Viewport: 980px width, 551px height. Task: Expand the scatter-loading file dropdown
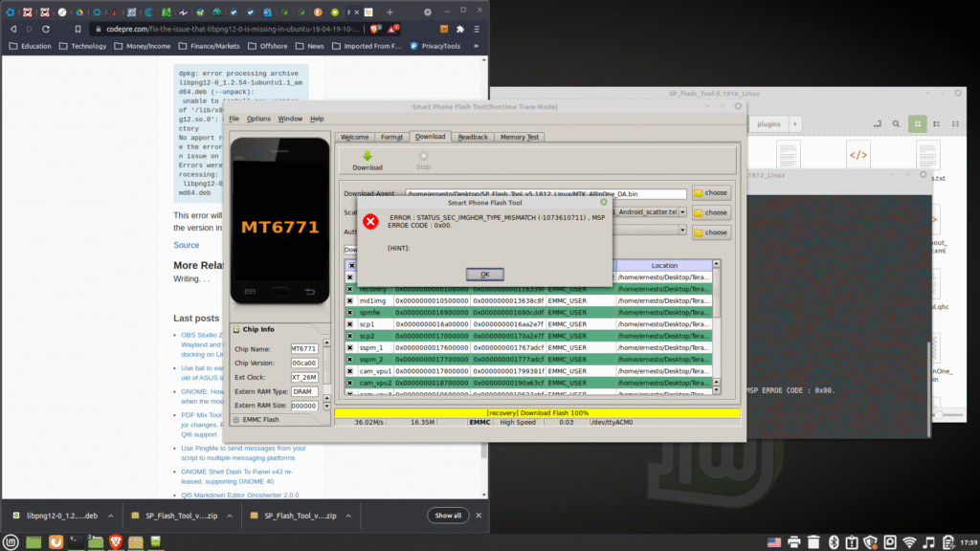pyautogui.click(x=683, y=211)
